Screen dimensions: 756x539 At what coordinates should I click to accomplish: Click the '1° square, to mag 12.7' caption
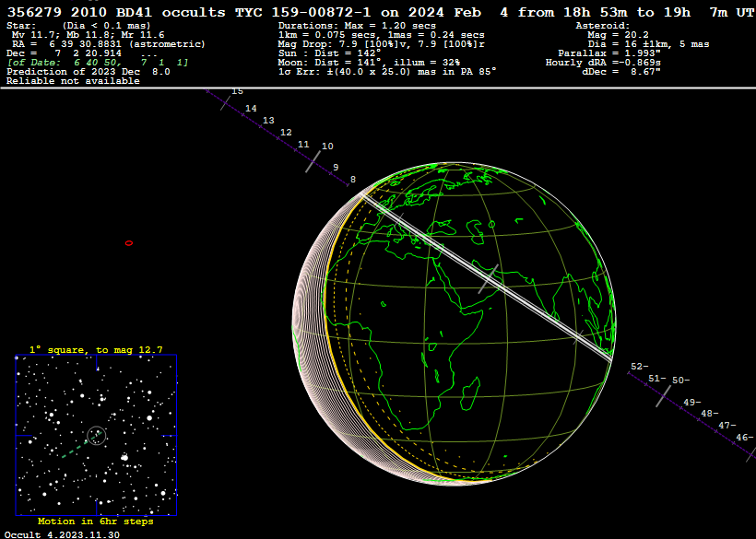[x=96, y=350]
